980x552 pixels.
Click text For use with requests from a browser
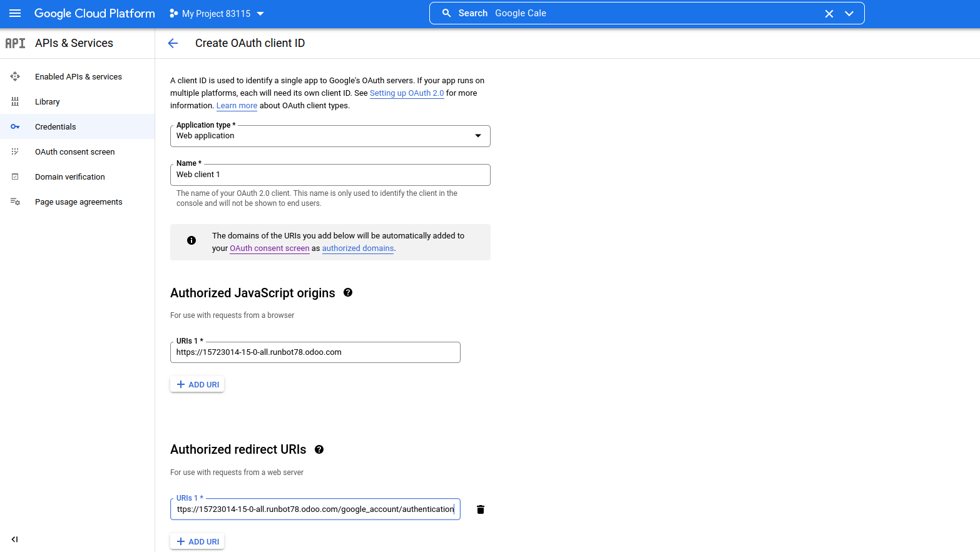click(x=232, y=315)
